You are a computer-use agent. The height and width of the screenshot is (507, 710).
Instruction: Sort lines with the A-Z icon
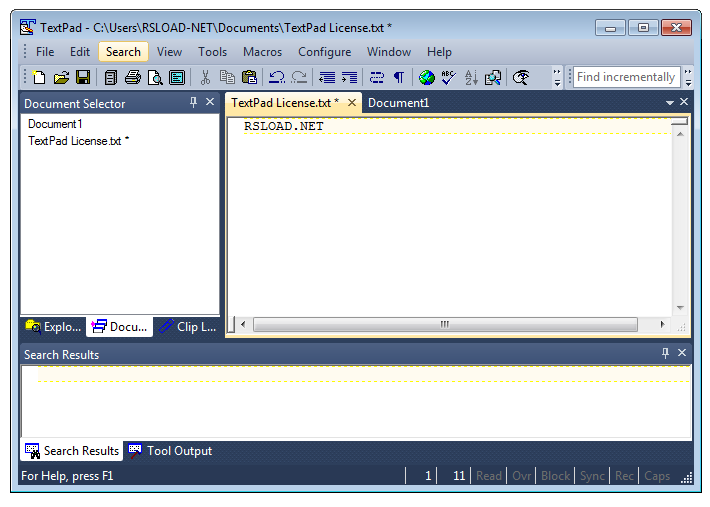471,77
